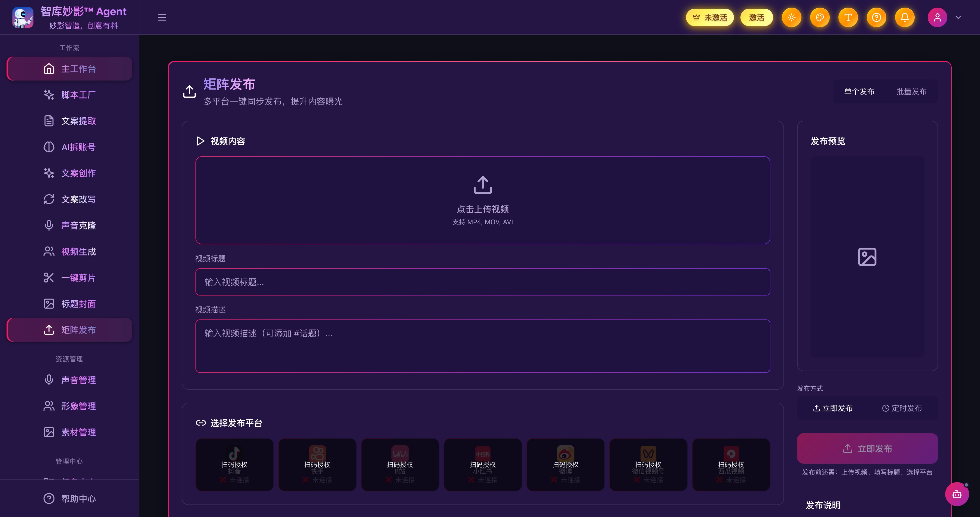Click the user avatar icon
Screen dimensions: 980x517
point(937,17)
